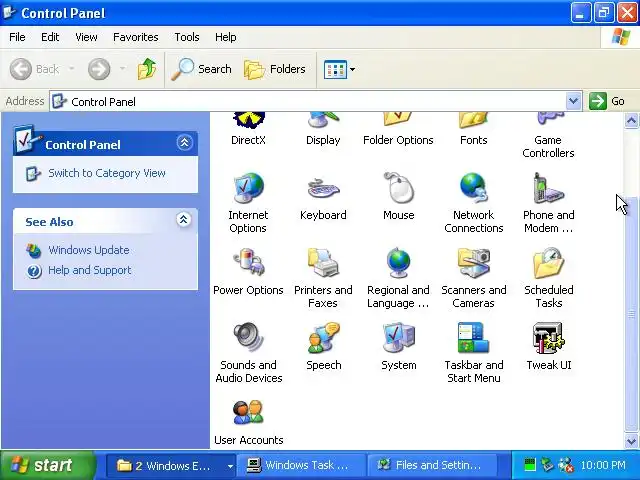Open the Internet Options applet

[248, 203]
